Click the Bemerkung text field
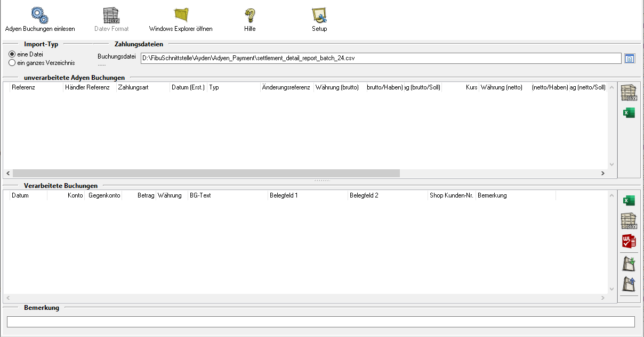 320,322
